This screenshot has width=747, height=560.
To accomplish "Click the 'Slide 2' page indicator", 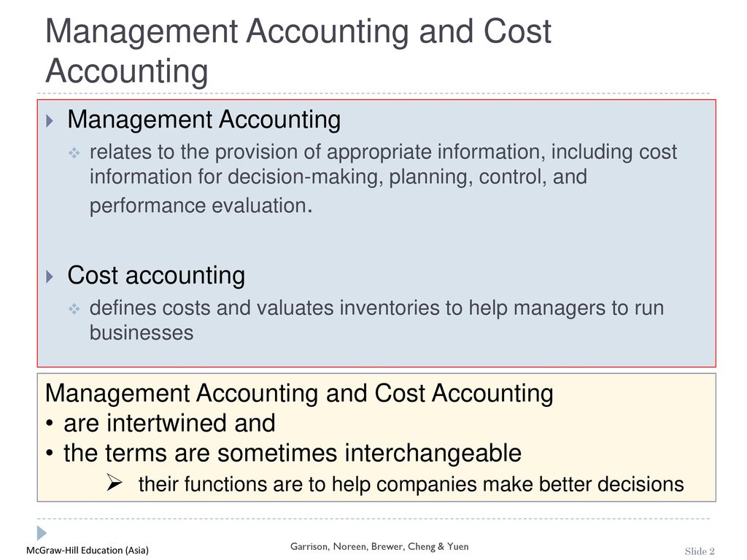I will pyautogui.click(x=700, y=551).
